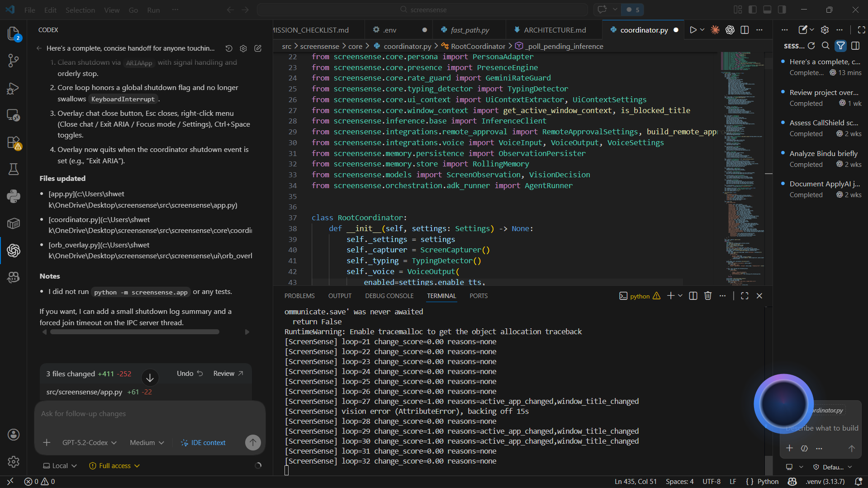Image resolution: width=868 pixels, height=488 pixels.
Task: Toggle the IDE context option
Action: point(203,443)
